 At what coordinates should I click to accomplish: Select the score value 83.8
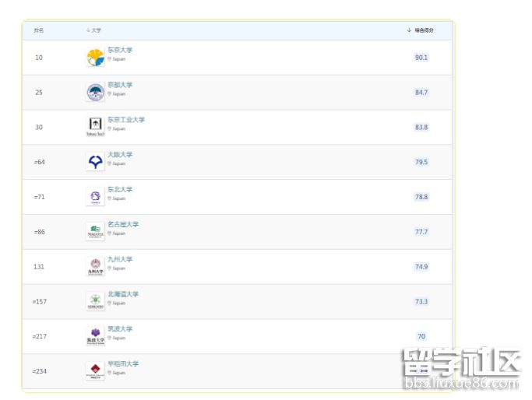(421, 127)
